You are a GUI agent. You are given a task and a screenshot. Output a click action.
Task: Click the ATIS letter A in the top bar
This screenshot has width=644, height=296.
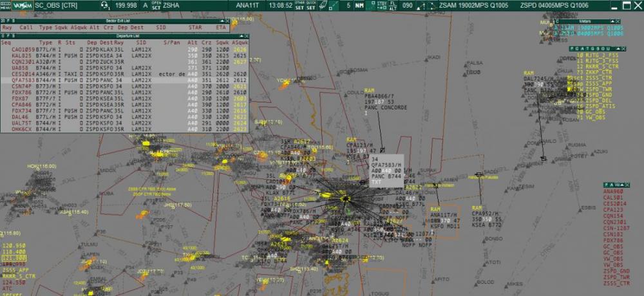(x=145, y=5)
